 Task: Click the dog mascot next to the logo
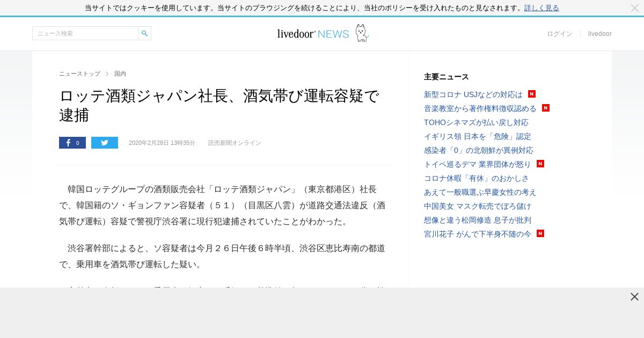(x=362, y=33)
